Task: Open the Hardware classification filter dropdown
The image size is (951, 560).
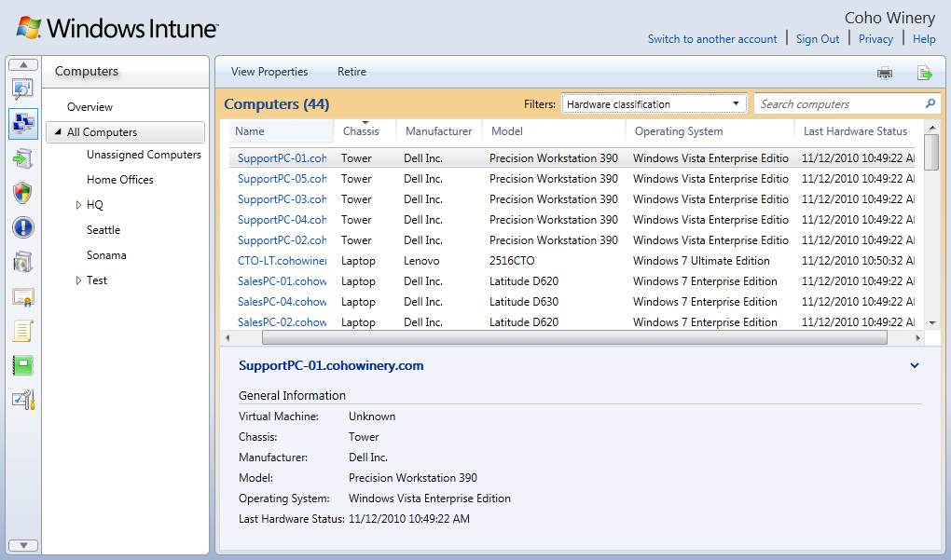Action: coord(654,104)
